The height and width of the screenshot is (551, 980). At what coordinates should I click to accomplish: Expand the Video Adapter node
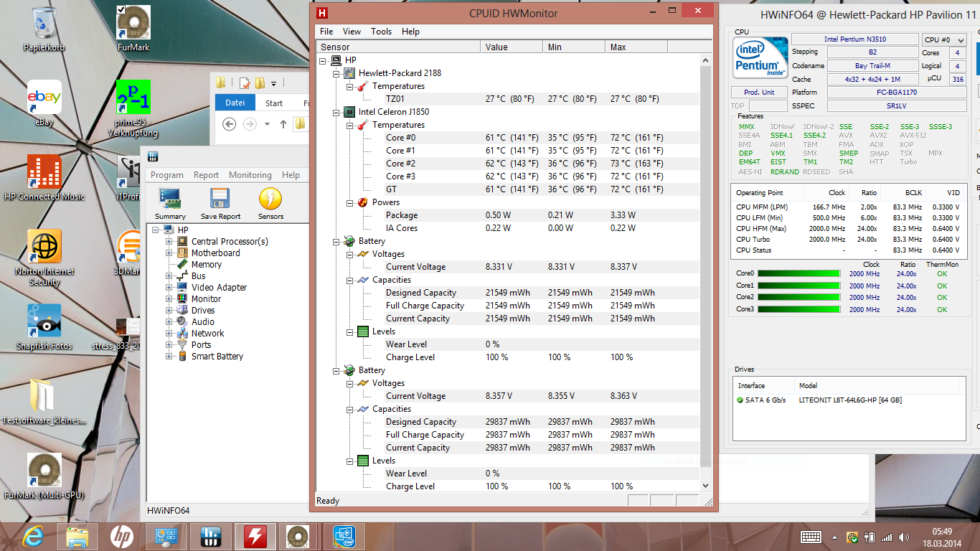(169, 288)
